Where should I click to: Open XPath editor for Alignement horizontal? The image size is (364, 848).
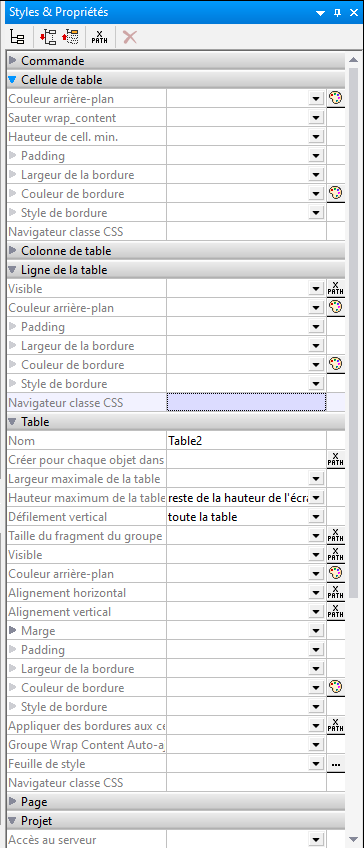coord(336,593)
